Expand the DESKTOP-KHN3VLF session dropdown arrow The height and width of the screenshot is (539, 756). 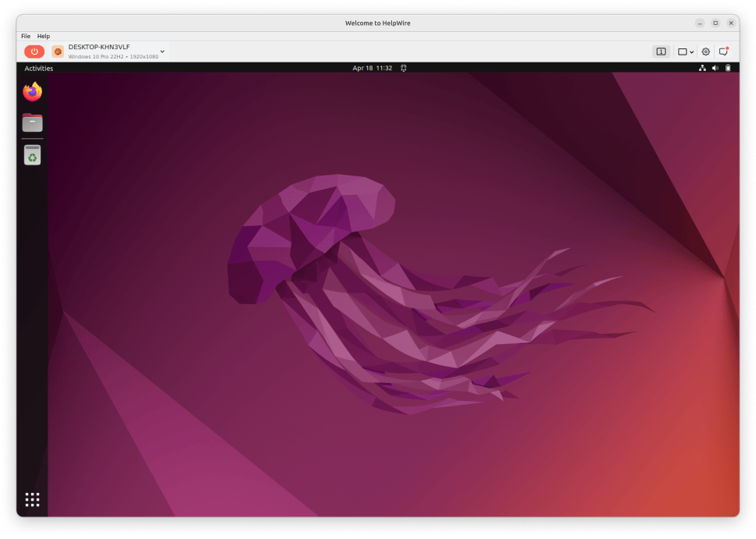[x=162, y=51]
